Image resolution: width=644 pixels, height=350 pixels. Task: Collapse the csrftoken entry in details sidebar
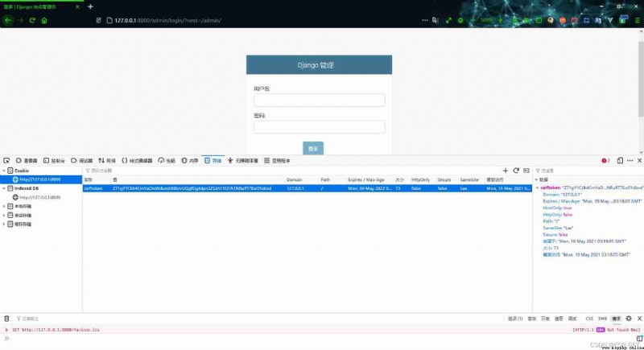click(x=538, y=187)
